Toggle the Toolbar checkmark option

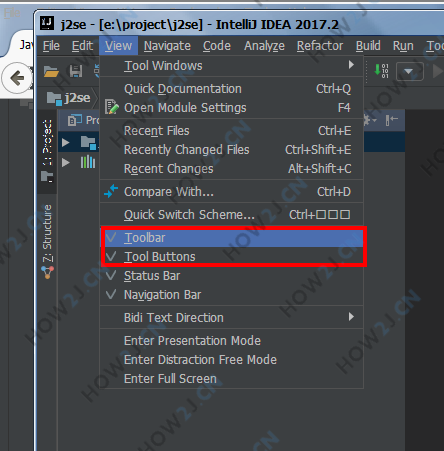(232, 238)
